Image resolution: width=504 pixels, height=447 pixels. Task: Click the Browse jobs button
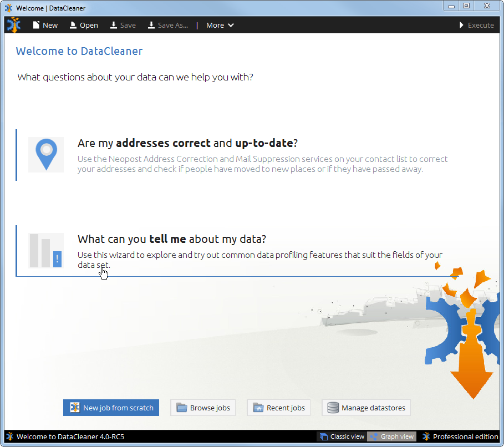pyautogui.click(x=203, y=408)
